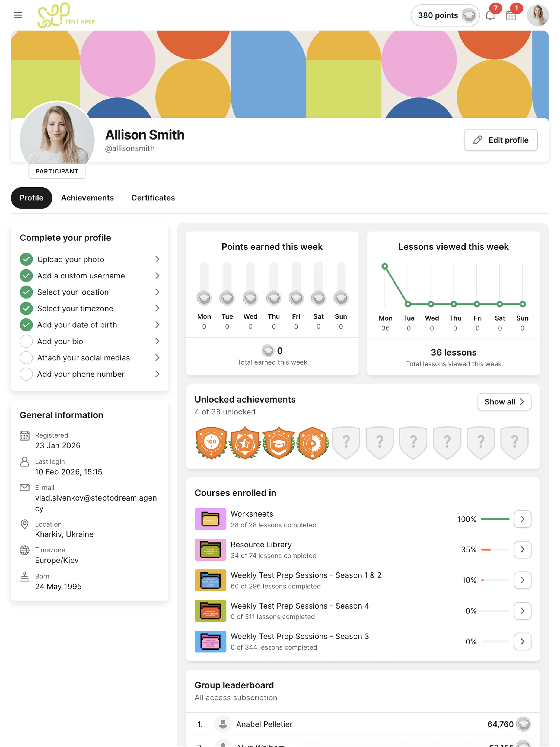Open notifications bell with 7 alerts

(x=490, y=15)
